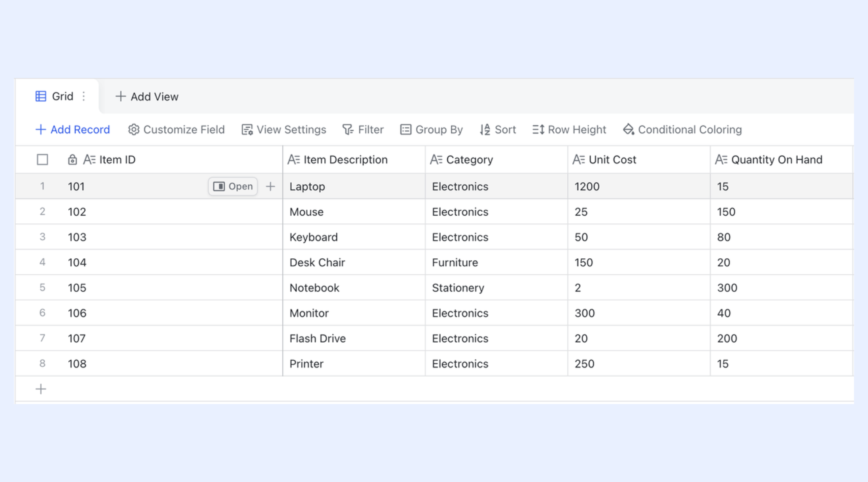Open record 101 with Open button
This screenshot has width=868, height=482.
coord(233,186)
